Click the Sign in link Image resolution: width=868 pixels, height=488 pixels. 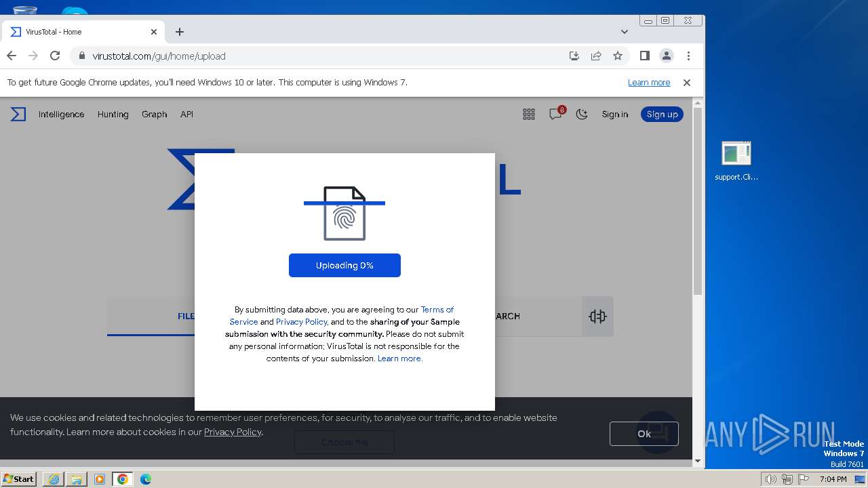click(615, 115)
